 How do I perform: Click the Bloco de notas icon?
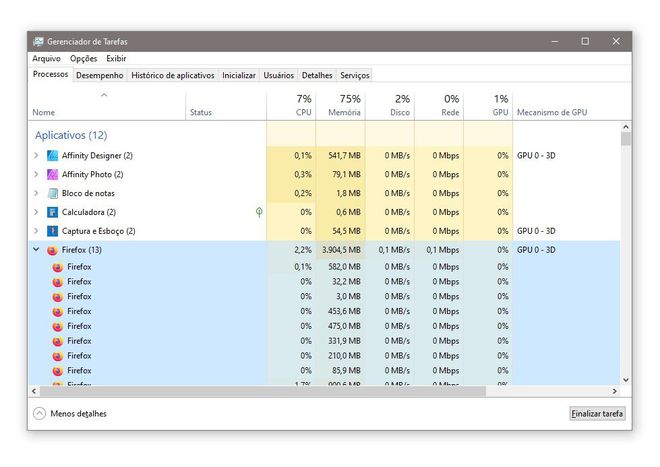pos(52,193)
